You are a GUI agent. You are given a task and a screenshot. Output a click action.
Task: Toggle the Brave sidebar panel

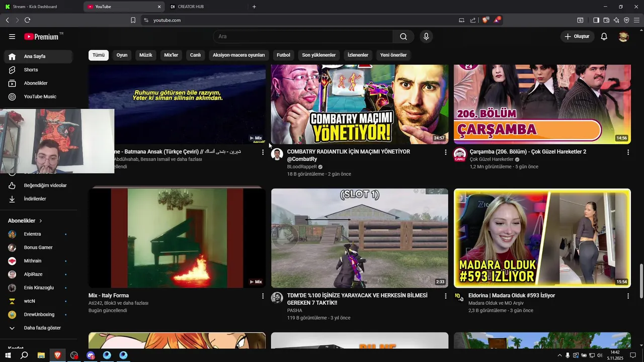pos(596,20)
